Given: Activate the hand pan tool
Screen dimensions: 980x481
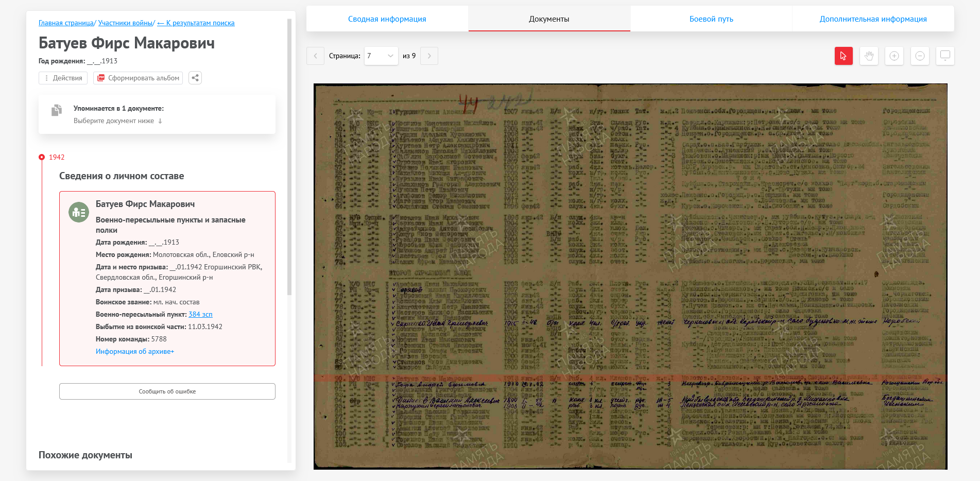Looking at the screenshot, I should pos(869,56).
